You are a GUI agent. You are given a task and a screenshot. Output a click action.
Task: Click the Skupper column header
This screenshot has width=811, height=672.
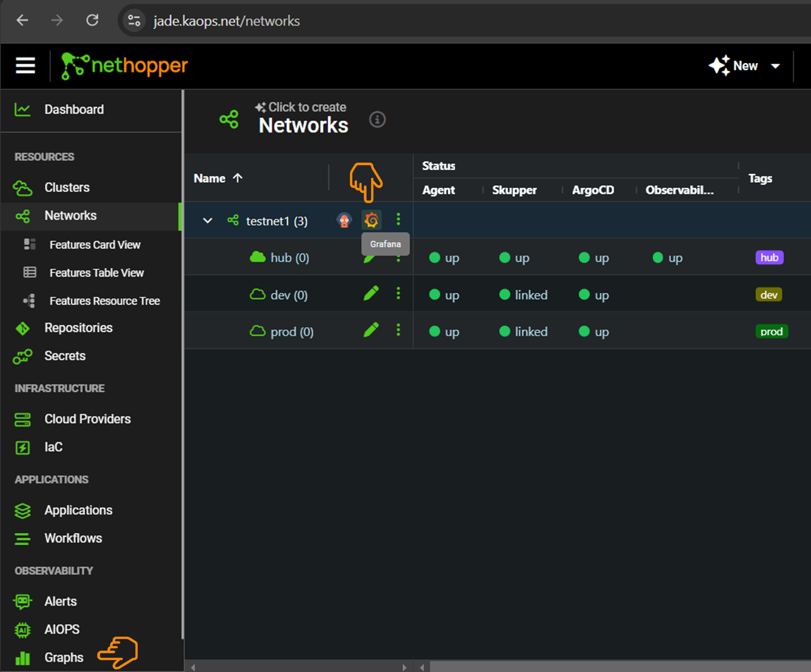(514, 190)
